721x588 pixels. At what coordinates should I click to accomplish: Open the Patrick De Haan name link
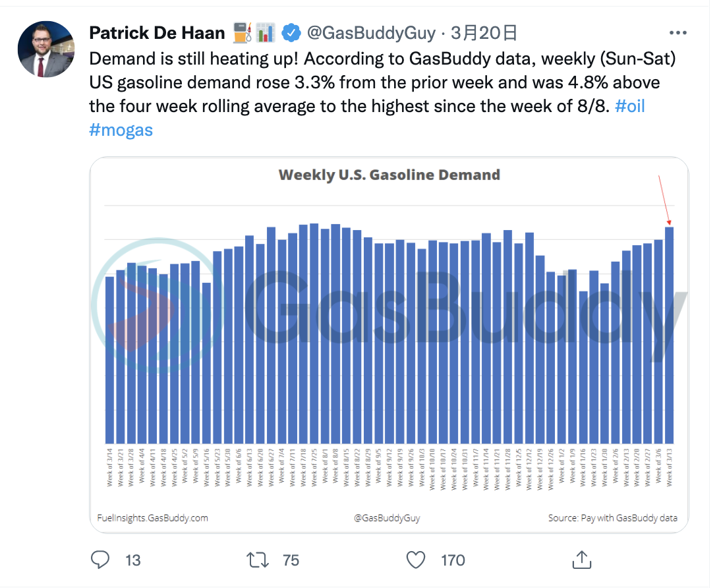(157, 32)
